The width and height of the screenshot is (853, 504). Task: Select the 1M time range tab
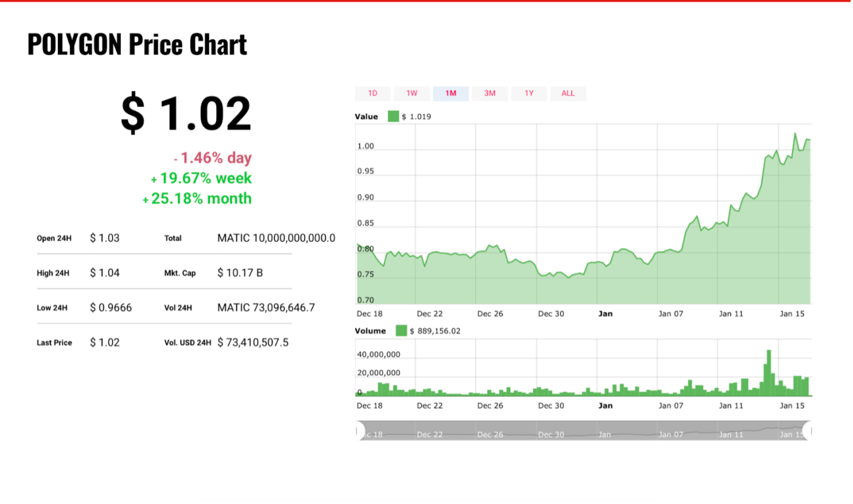(451, 94)
